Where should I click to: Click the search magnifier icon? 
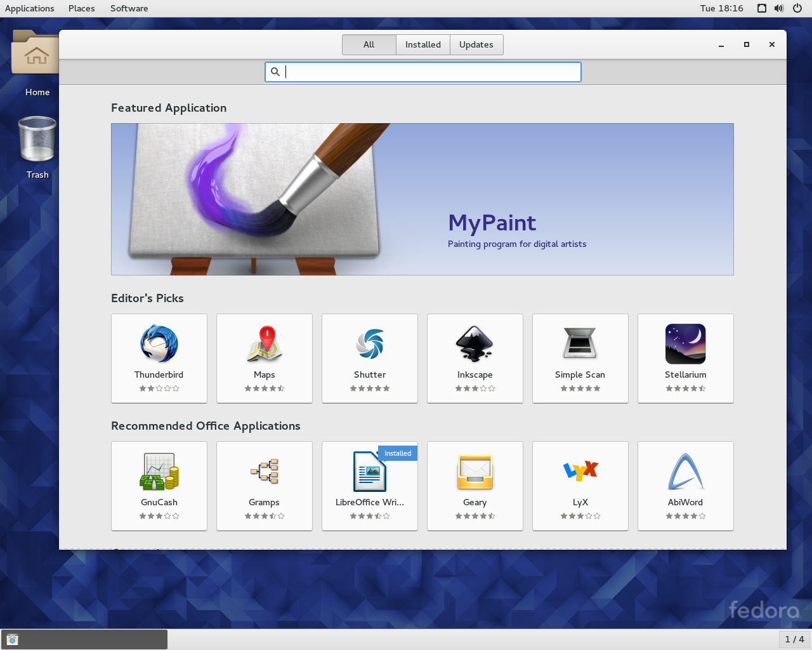[x=275, y=72]
